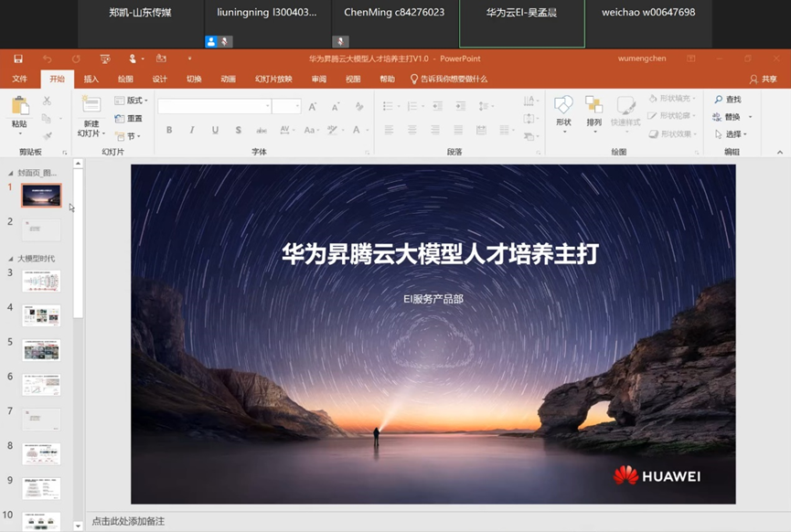
Task: Select participant tile weichao w00647698
Action: click(648, 24)
